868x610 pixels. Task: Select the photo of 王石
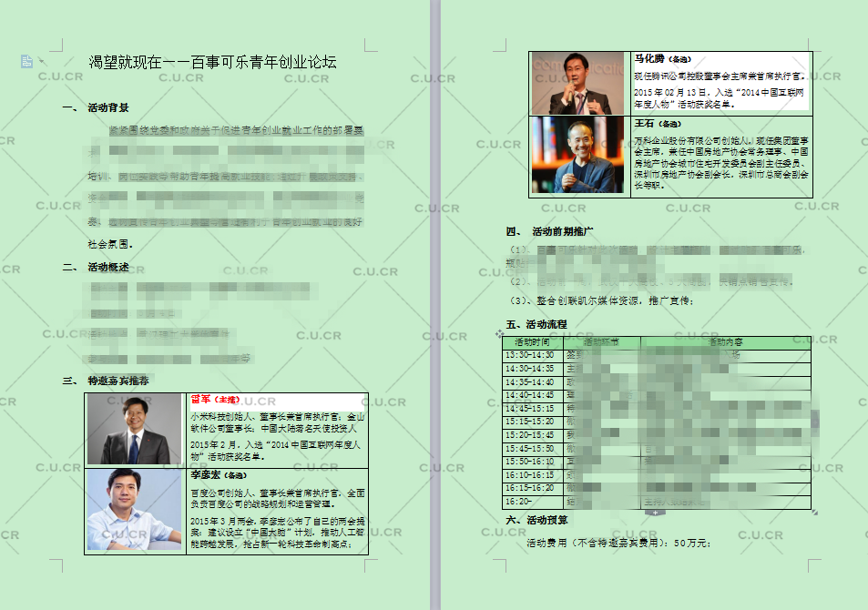coord(578,155)
